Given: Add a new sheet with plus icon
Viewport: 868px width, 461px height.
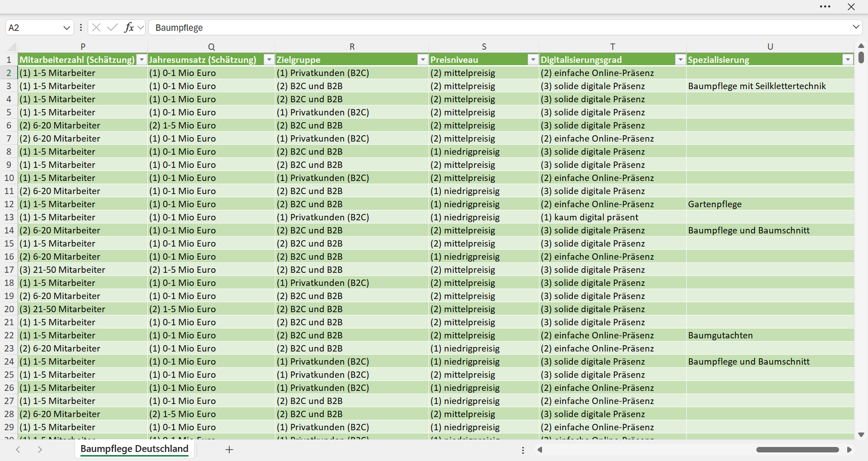Looking at the screenshot, I should click(229, 449).
